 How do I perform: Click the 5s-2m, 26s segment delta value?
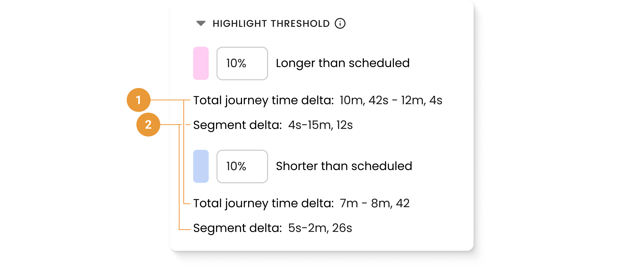coord(320,228)
